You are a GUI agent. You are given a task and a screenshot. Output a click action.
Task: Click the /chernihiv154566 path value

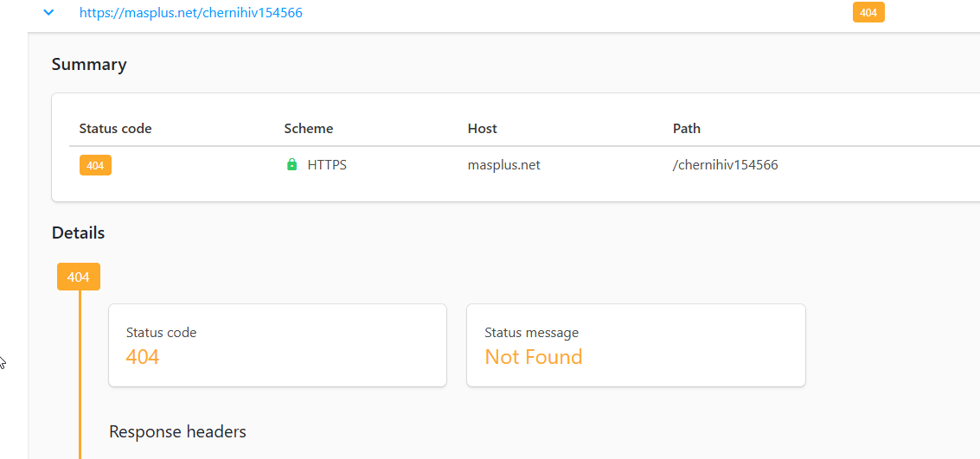pos(725,165)
